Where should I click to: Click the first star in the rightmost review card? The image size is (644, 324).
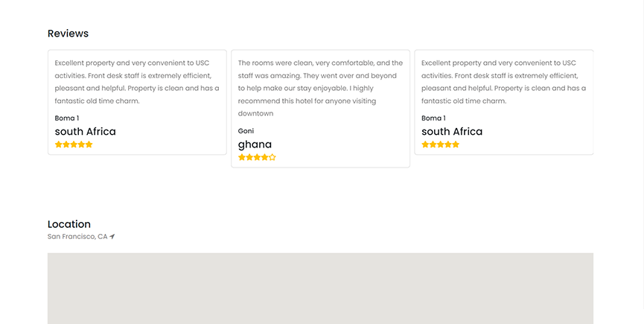(426, 144)
